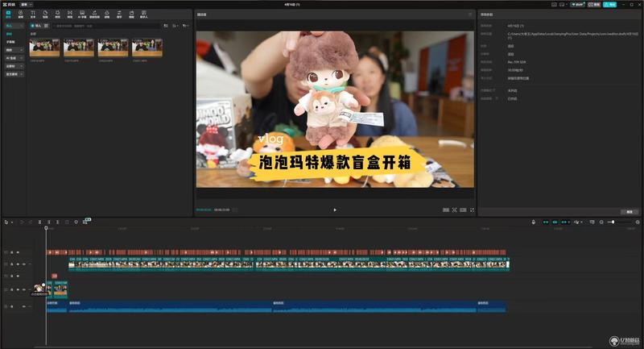Image resolution: width=644 pixels, height=349 pixels.
Task: Click the timeline zoom-out icon
Action: pyautogui.click(x=601, y=222)
